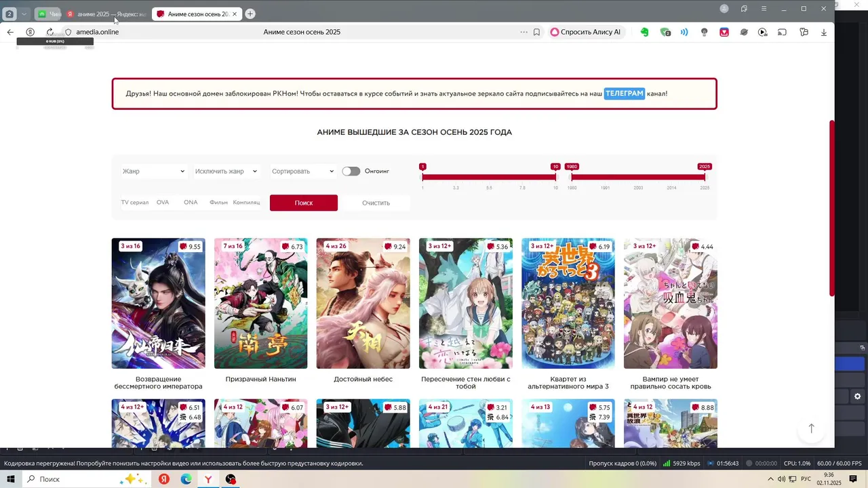
Task: Open OBS Studio from the taskbar
Action: (231, 479)
